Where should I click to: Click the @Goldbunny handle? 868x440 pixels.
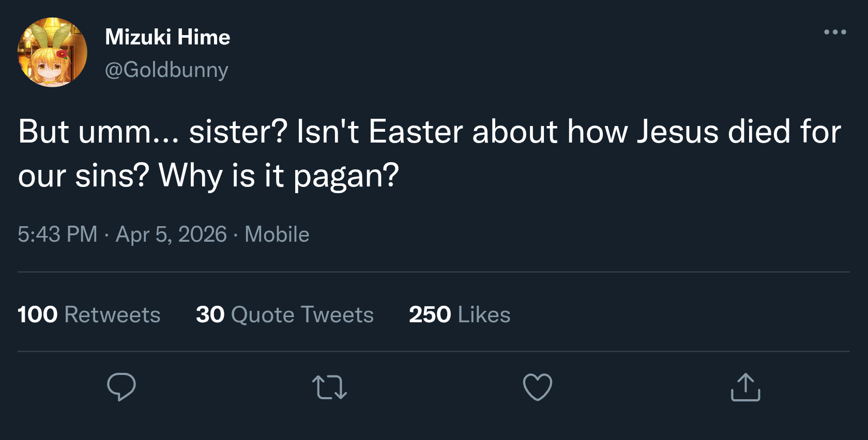pos(166,70)
